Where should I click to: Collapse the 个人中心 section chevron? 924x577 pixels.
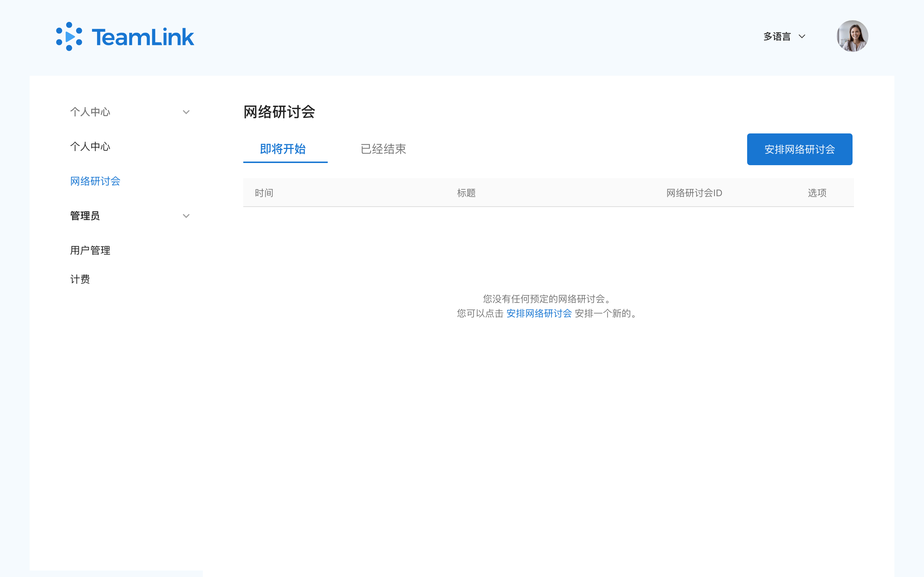click(x=186, y=112)
